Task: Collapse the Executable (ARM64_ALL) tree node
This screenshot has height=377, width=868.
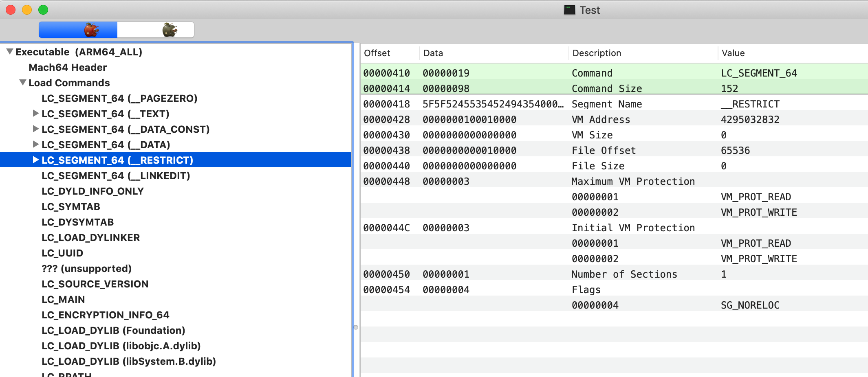Action: (10, 52)
